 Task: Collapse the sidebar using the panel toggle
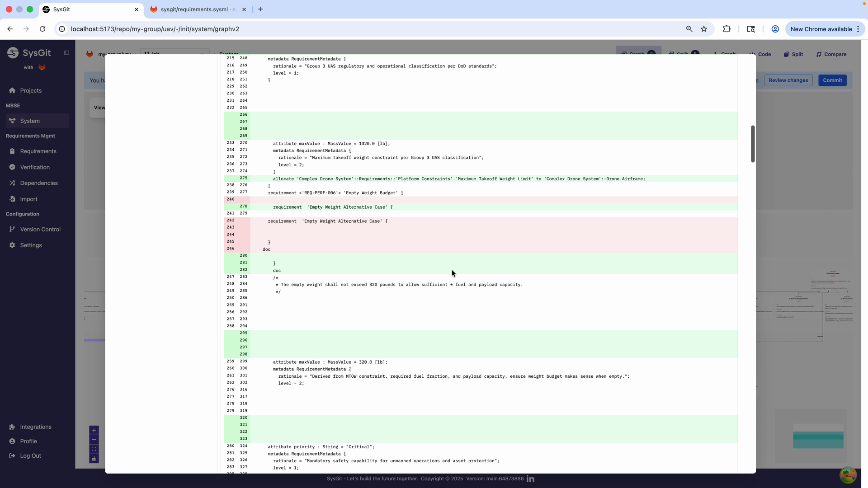(66, 52)
